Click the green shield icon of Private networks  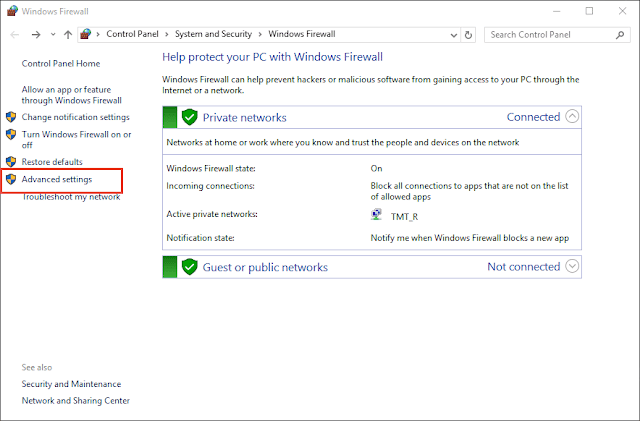[189, 117]
